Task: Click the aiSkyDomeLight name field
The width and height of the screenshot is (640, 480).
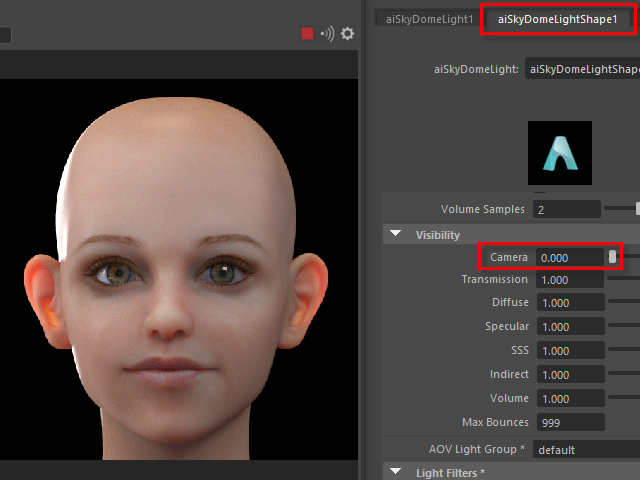Action: (582, 69)
